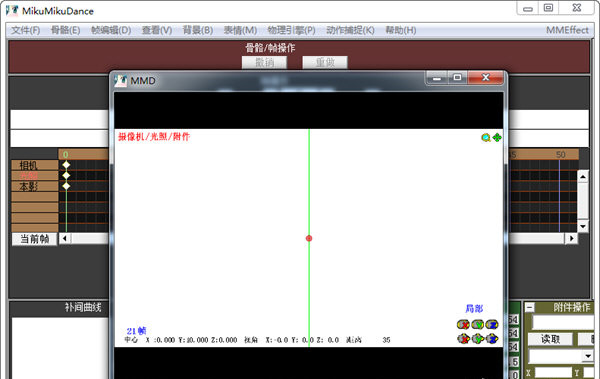Click the 光照 keyframe diamond at frame 0
The height and width of the screenshot is (379, 600).
66,176
